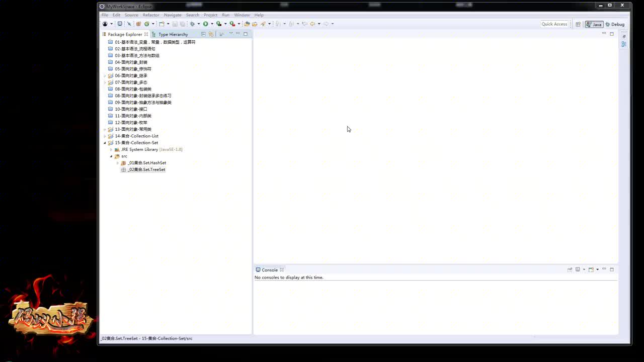Open the Outline fast view icon on right trim
Screen dimensions: 644x362
click(624, 44)
